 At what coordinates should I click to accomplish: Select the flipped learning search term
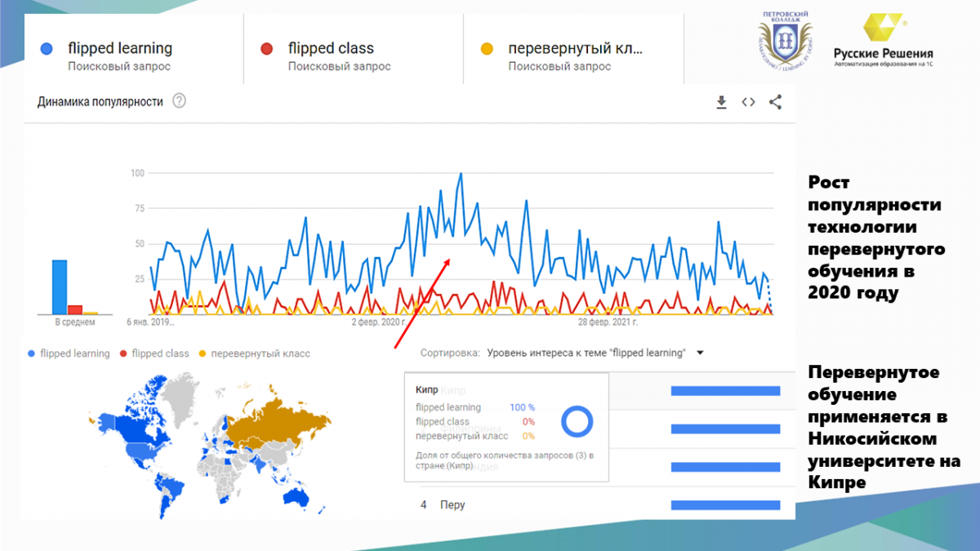pos(120,49)
